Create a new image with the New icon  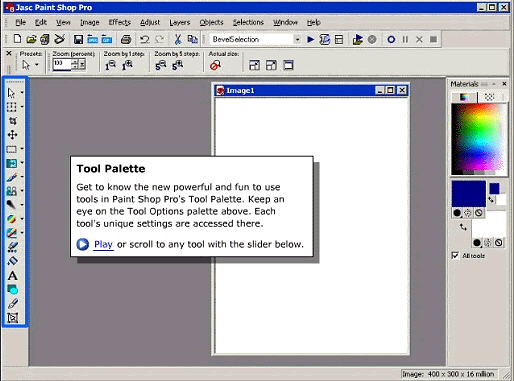coord(17,39)
